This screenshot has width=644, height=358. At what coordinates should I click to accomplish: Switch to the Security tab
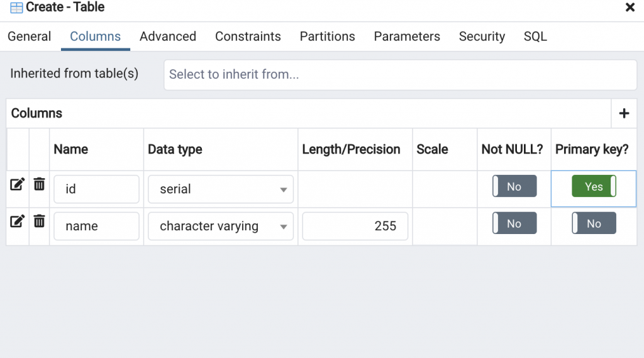[x=482, y=36]
